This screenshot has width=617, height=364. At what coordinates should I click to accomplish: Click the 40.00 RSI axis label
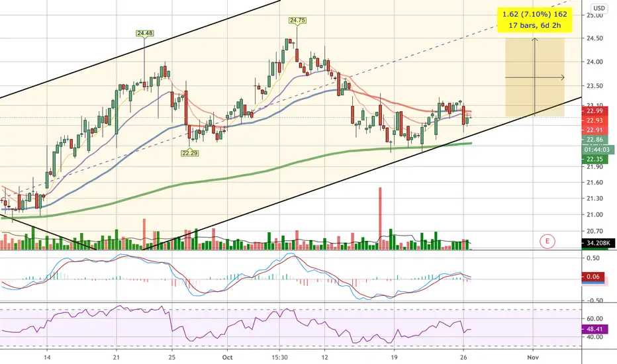[594, 337]
